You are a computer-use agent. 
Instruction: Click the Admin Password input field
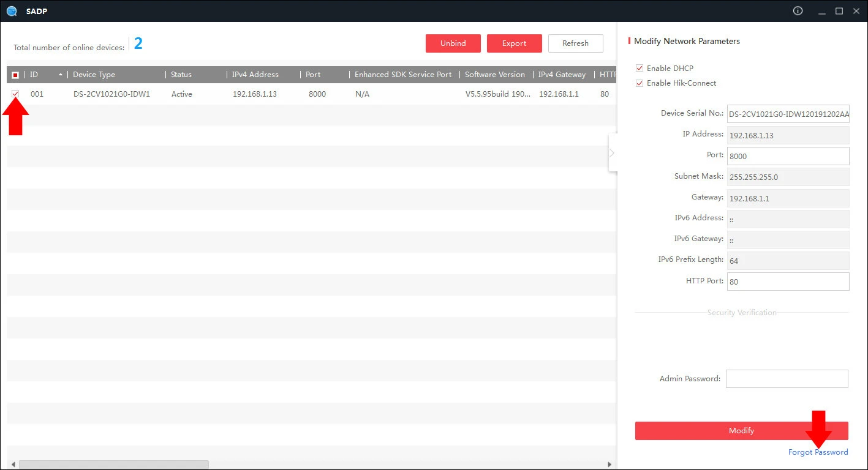coord(787,379)
